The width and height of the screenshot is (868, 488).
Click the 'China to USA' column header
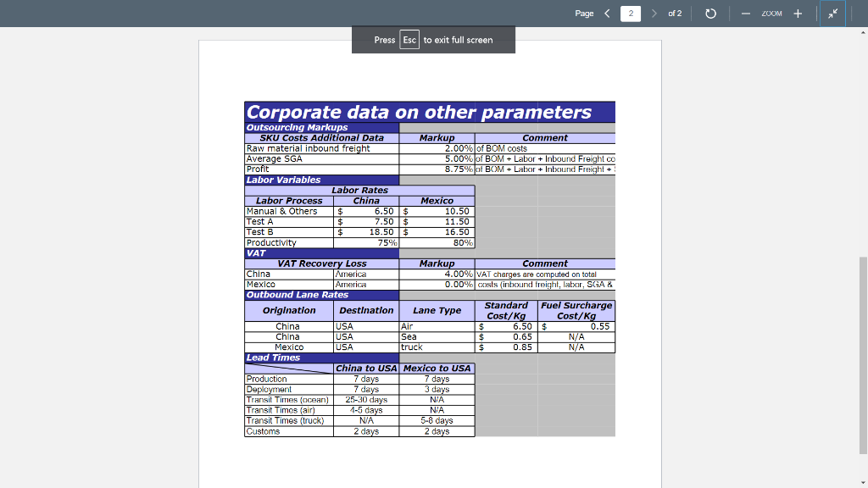pyautogui.click(x=366, y=369)
